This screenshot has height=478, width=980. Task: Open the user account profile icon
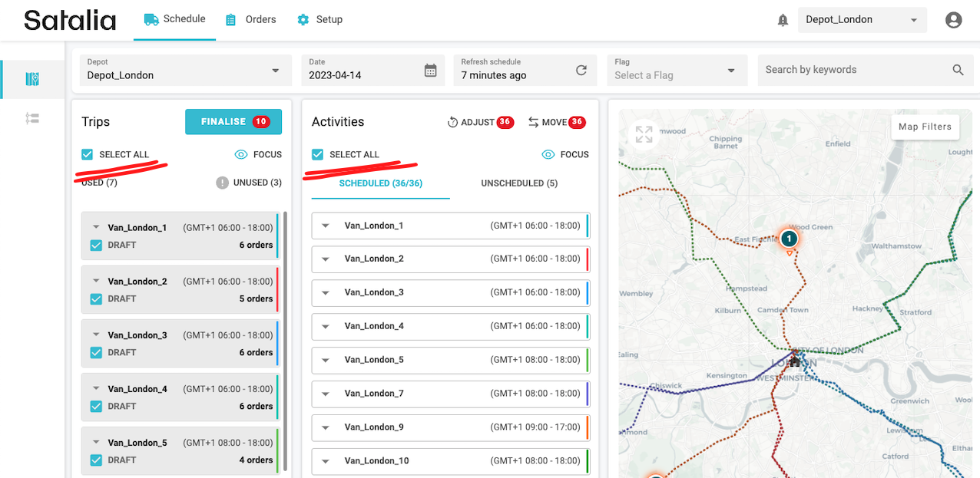(x=953, y=21)
